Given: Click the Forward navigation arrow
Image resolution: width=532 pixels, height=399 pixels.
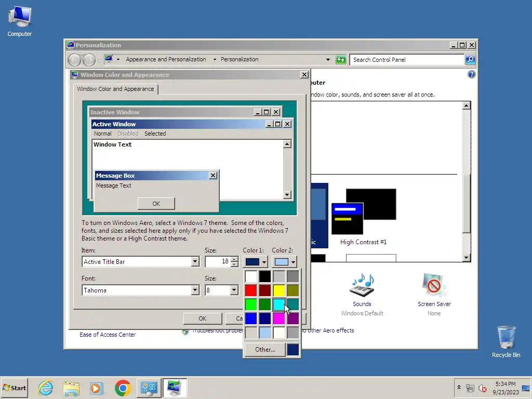Looking at the screenshot, I should [89, 60].
